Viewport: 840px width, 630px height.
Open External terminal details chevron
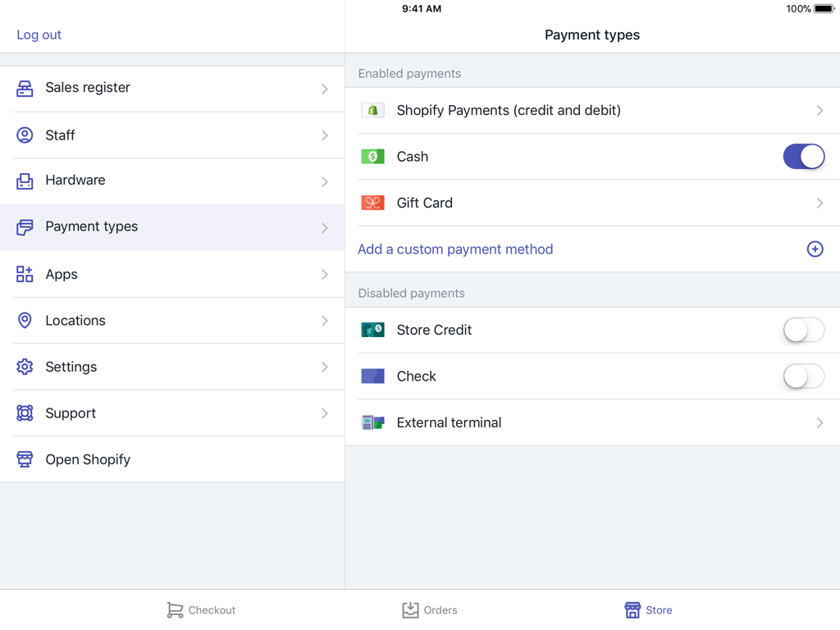819,422
